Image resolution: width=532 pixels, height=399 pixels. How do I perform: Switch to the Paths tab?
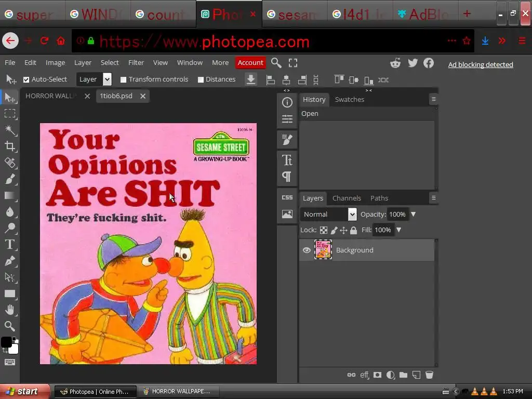[379, 198]
